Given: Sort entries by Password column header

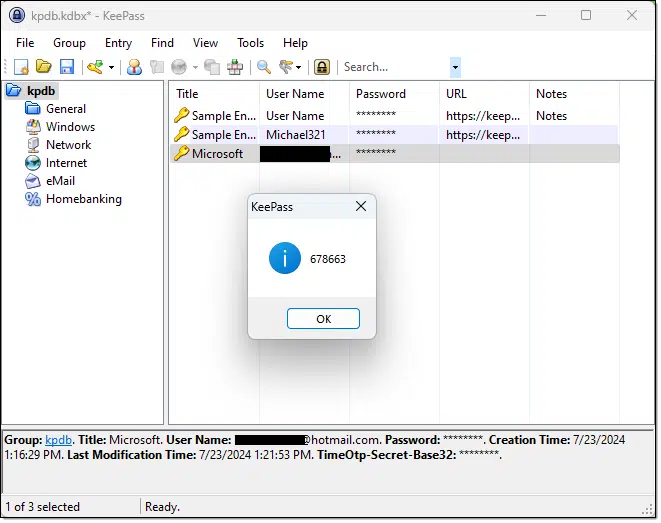Looking at the screenshot, I should pos(394,94).
